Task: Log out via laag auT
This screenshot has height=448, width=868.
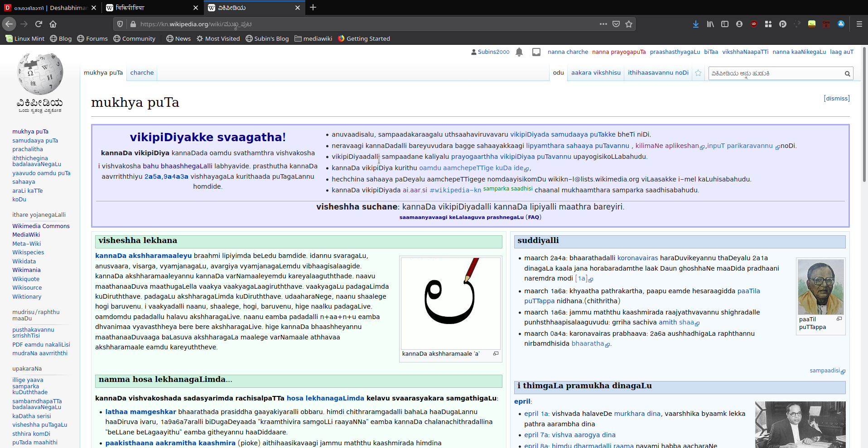Action: (x=841, y=52)
